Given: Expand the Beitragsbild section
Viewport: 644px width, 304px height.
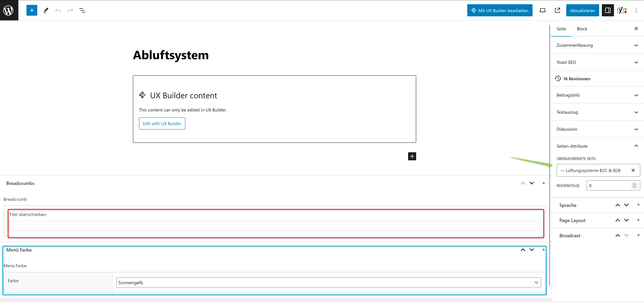Looking at the screenshot, I should (597, 95).
